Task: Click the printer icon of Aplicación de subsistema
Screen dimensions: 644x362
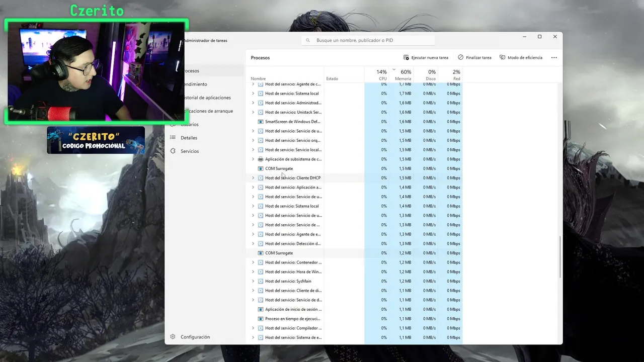Action: tap(261, 159)
